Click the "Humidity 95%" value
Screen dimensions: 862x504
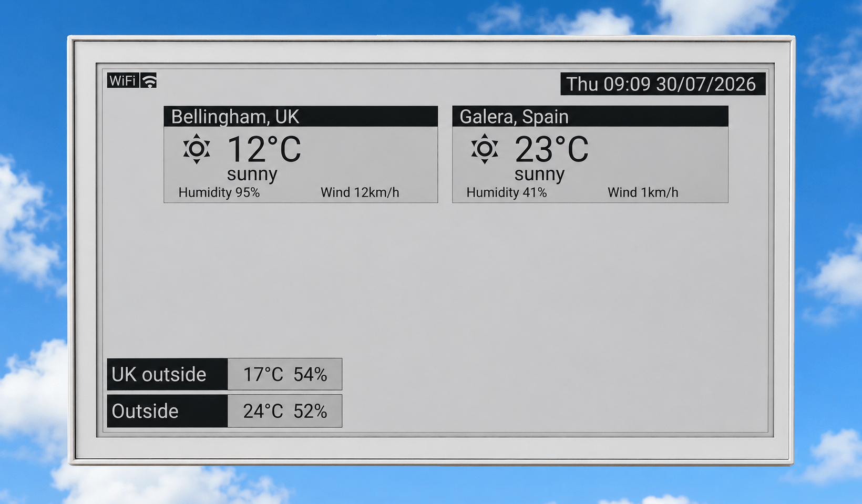[x=219, y=192]
